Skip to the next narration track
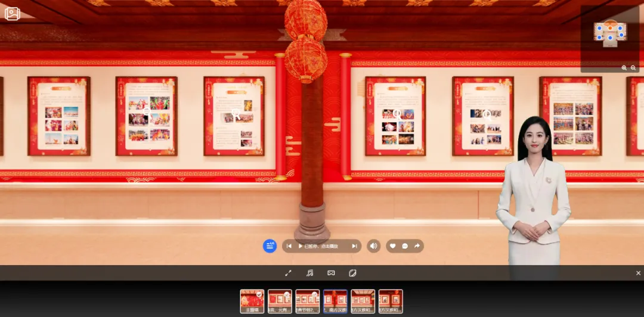The height and width of the screenshot is (317, 644). click(354, 246)
